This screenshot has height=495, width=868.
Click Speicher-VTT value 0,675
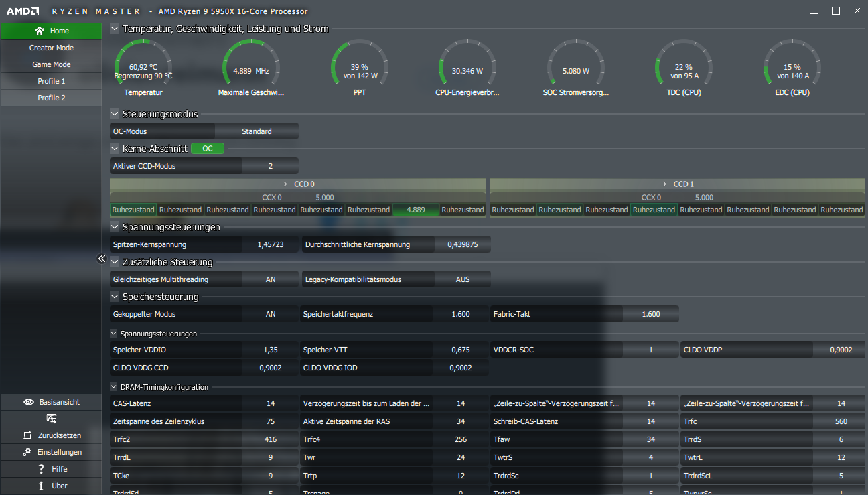coord(461,350)
